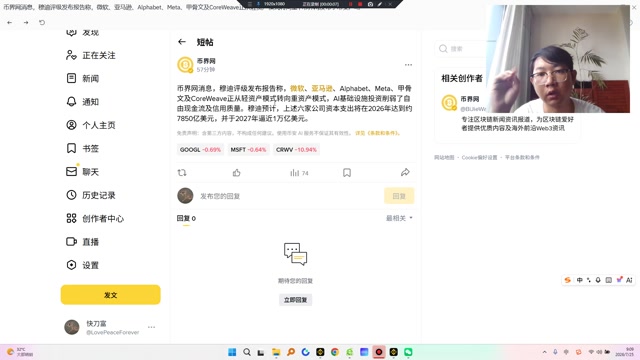Click the 回复 submit button beside reply field

point(399,196)
